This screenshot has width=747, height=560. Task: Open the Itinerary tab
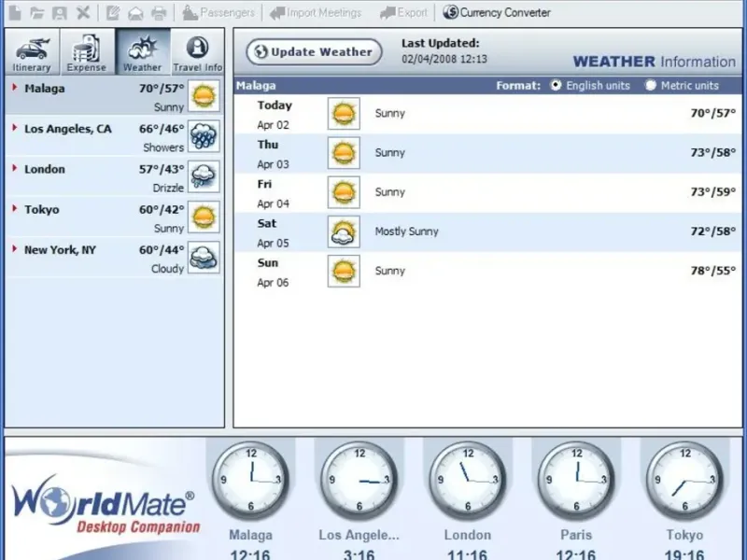click(x=32, y=52)
